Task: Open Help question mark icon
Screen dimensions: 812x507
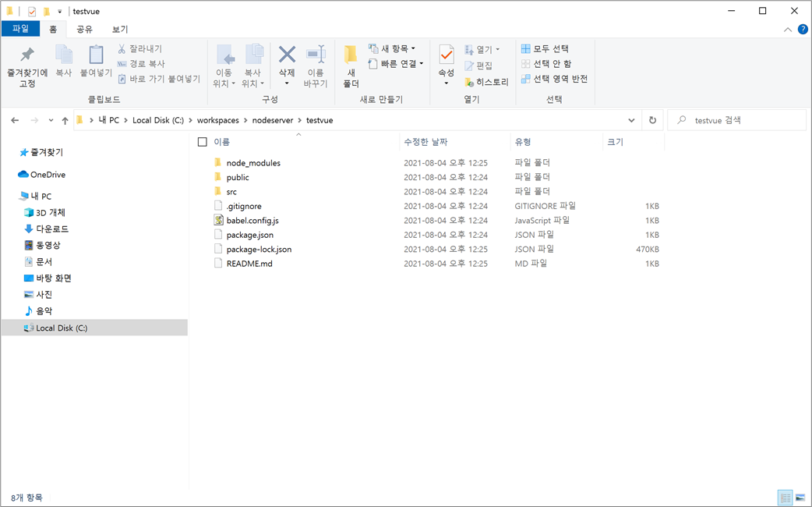Action: click(803, 30)
